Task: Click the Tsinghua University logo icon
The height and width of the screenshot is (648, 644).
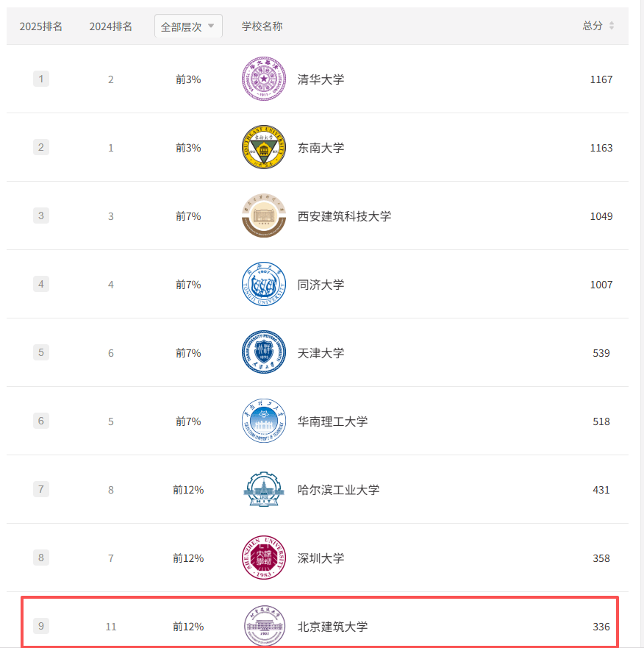Action: 263,79
